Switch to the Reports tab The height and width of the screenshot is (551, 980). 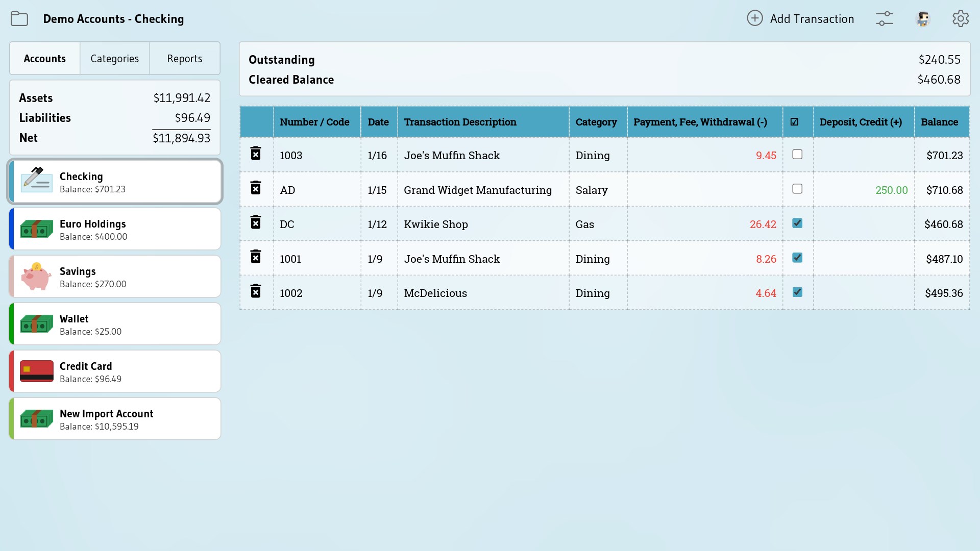point(184,59)
